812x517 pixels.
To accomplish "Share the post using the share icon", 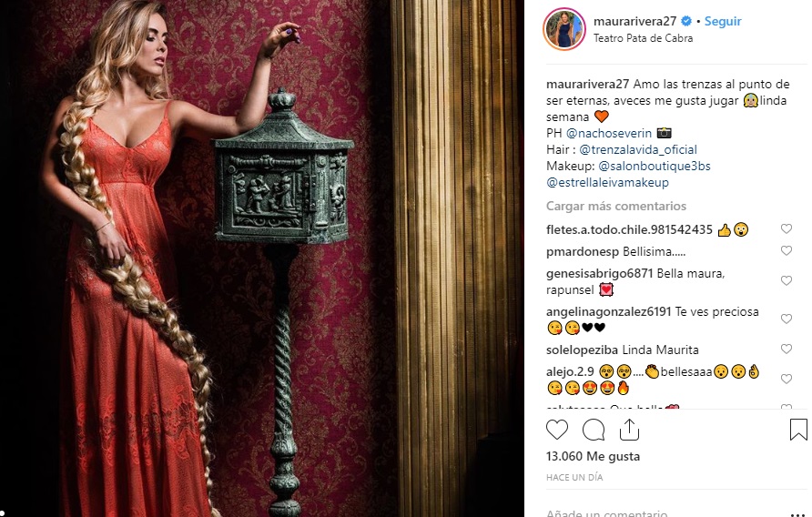I will [x=629, y=430].
